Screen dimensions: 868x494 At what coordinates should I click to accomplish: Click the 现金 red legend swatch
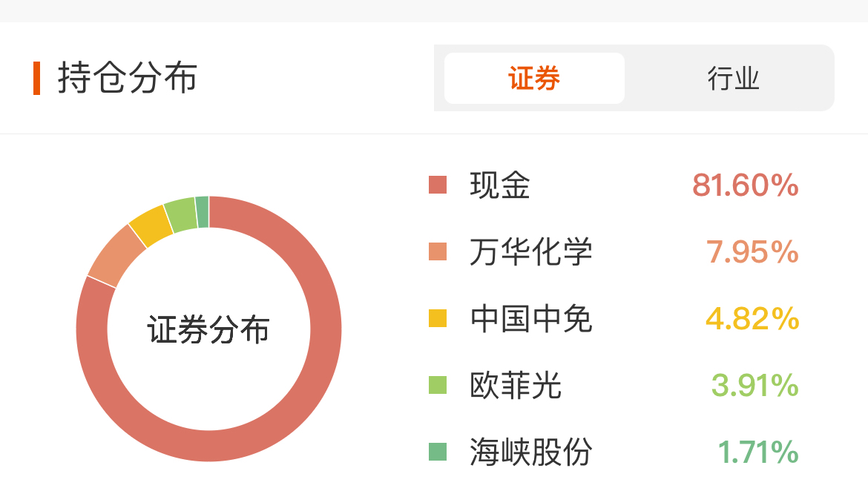(x=438, y=185)
